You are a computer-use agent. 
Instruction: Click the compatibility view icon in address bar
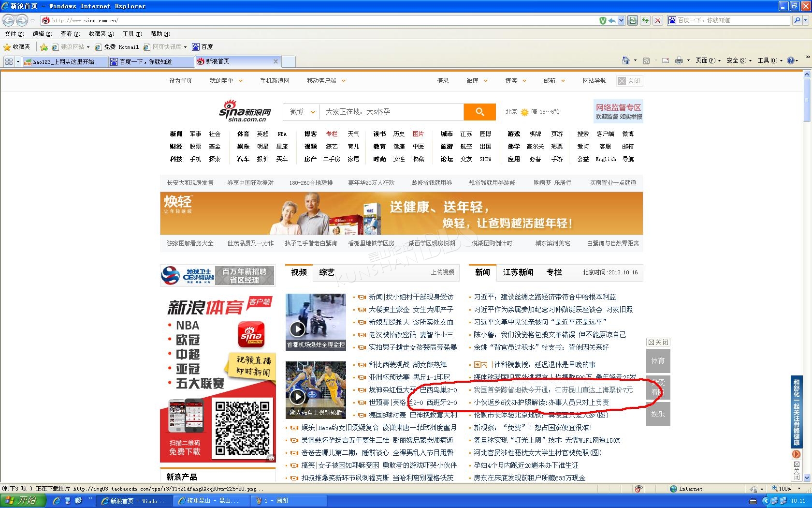coord(632,20)
